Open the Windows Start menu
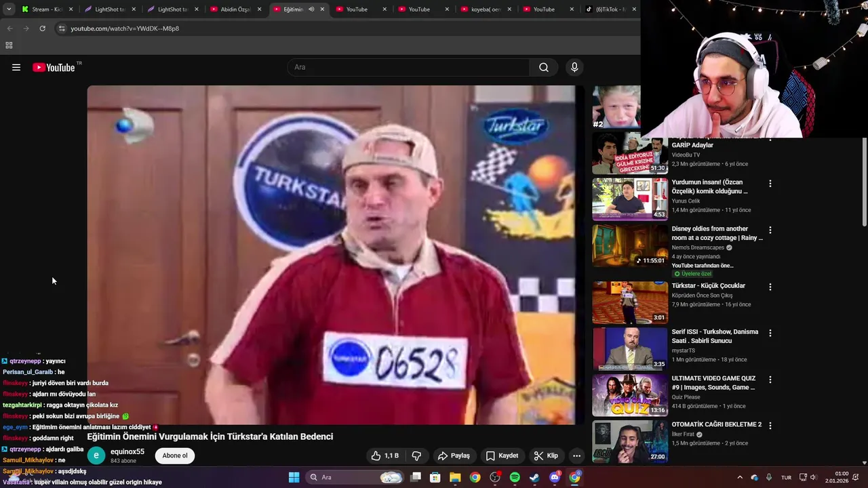The height and width of the screenshot is (488, 868). pos(294,477)
